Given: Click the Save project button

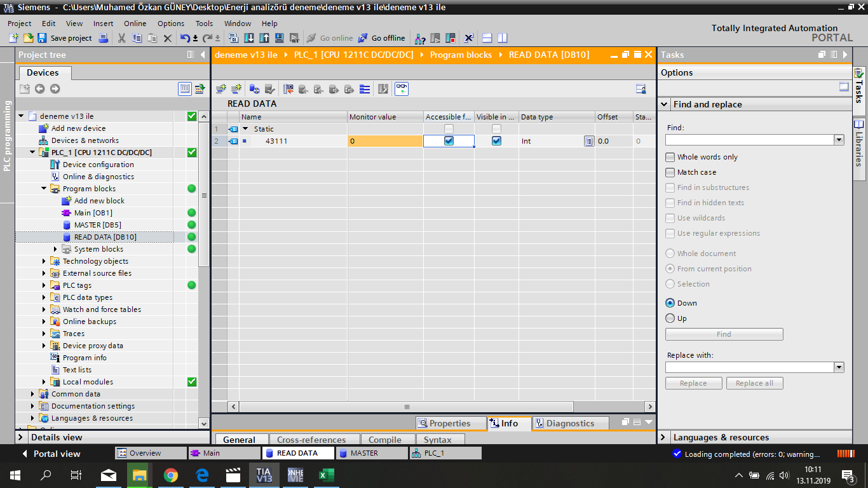Looking at the screenshot, I should click(64, 38).
